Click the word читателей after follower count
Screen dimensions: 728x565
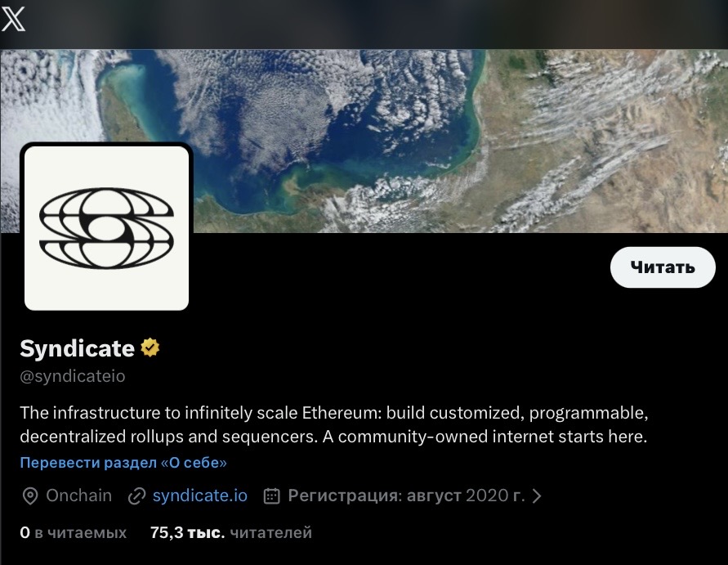271,533
